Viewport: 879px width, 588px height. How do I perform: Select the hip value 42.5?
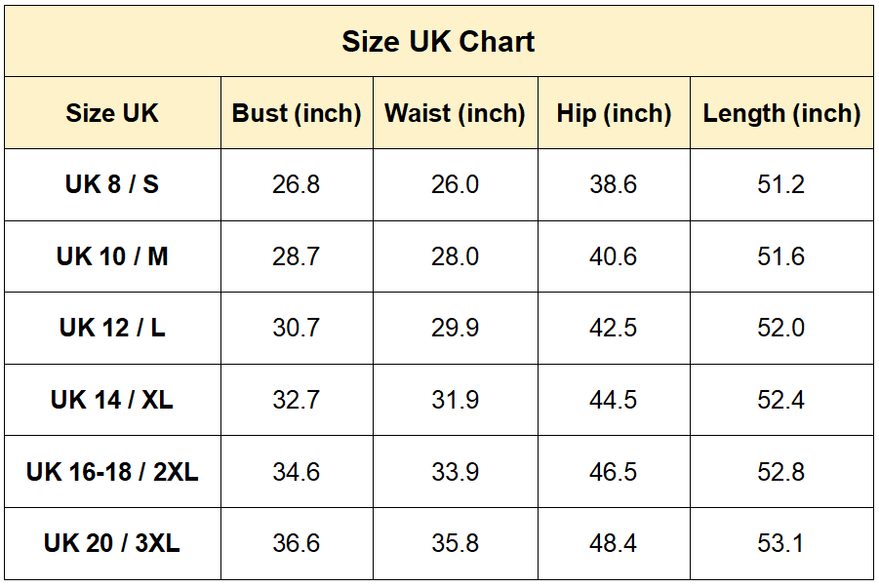[x=613, y=328]
